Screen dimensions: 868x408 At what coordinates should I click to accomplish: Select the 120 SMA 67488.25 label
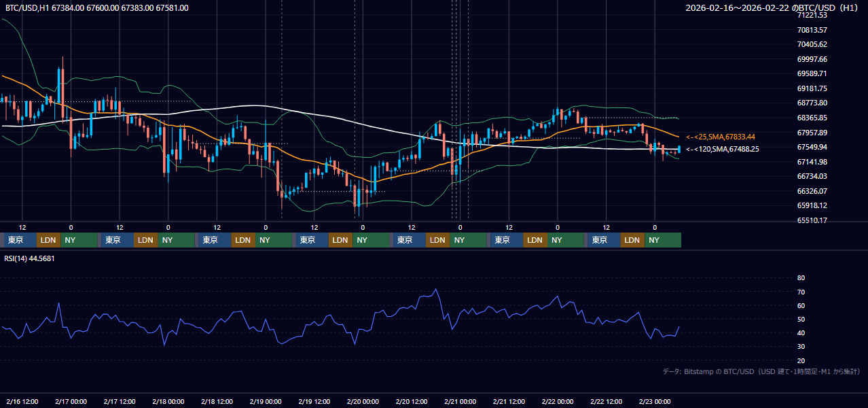tap(723, 149)
